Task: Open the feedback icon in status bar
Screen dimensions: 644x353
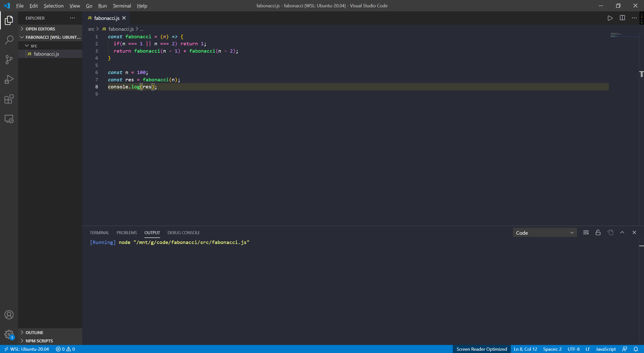Action: click(625, 349)
